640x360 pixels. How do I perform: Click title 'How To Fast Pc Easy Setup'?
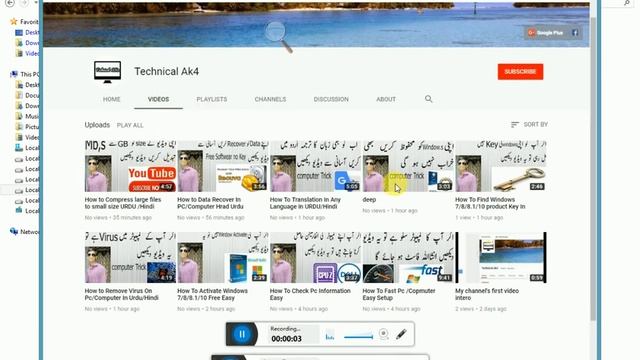click(399, 294)
